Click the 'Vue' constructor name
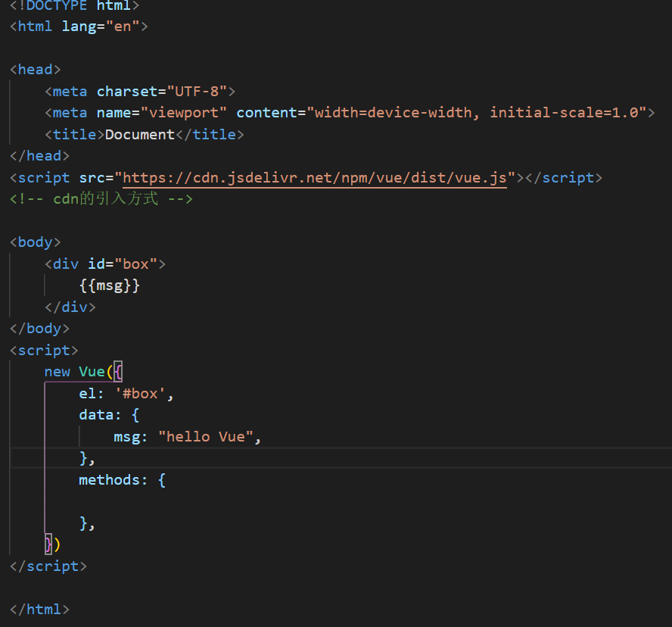The height and width of the screenshot is (627, 672). click(x=92, y=371)
